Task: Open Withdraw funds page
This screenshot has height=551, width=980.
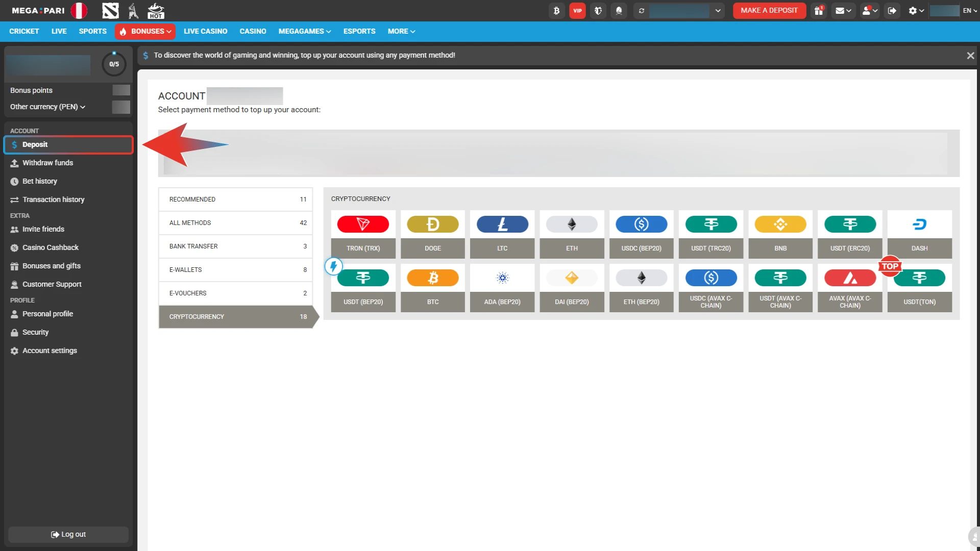Action: [x=68, y=163]
